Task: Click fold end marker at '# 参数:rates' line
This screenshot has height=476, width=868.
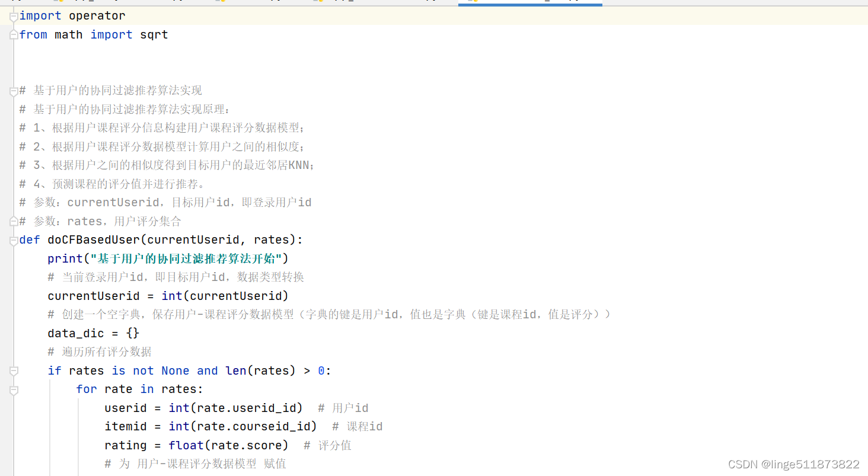Action: click(14, 222)
